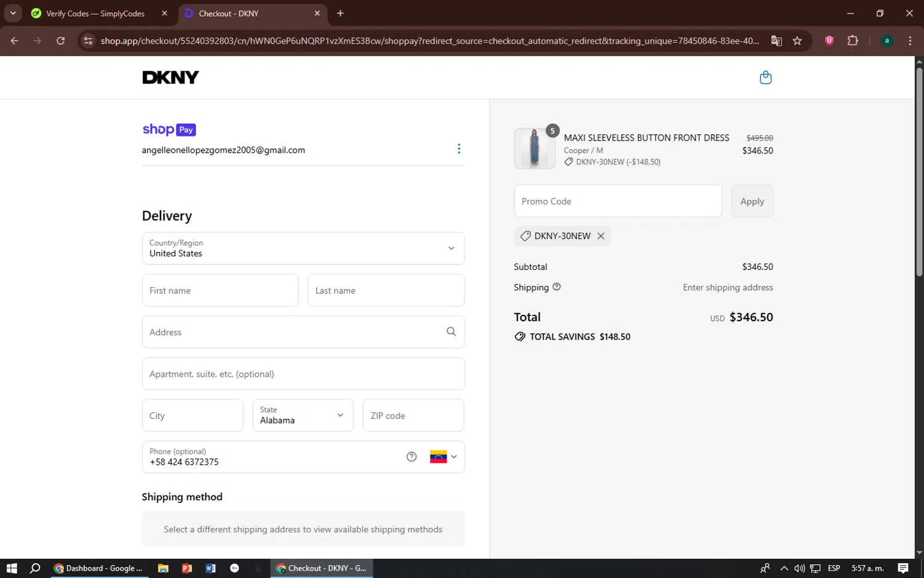The width and height of the screenshot is (924, 578).
Task: Click the page vertical scrollbar
Action: tap(919, 173)
